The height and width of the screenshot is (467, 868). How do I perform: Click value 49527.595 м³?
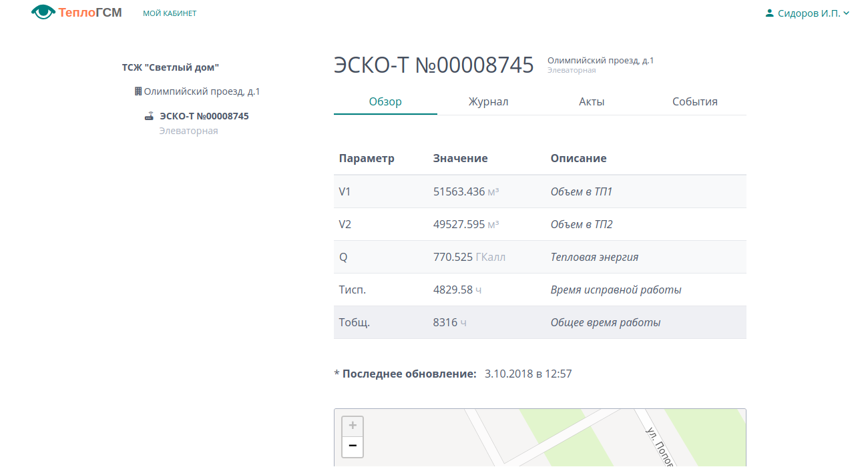pos(466,224)
